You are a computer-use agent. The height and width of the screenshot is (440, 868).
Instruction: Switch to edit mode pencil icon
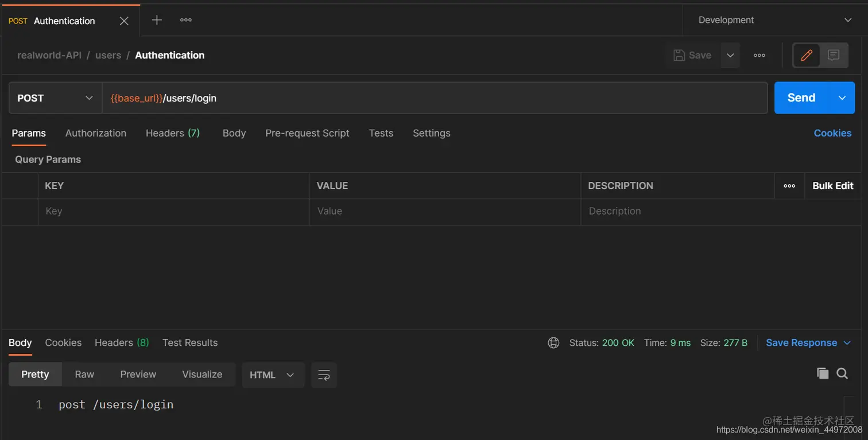click(x=807, y=55)
